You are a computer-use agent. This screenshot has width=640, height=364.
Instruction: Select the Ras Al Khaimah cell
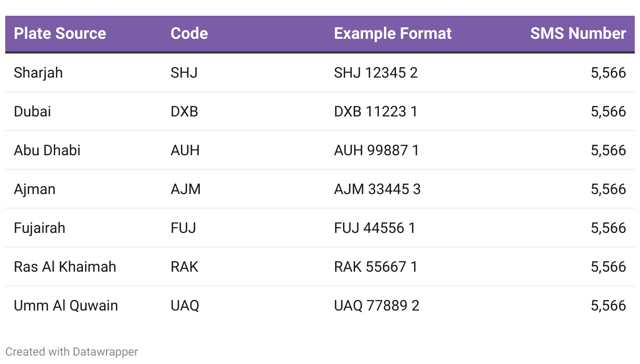(65, 266)
